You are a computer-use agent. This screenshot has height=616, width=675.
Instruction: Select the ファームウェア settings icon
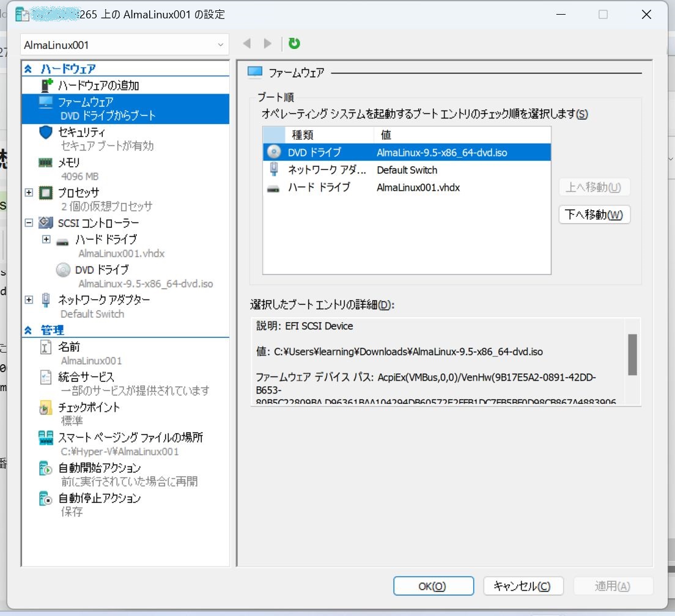click(x=46, y=101)
